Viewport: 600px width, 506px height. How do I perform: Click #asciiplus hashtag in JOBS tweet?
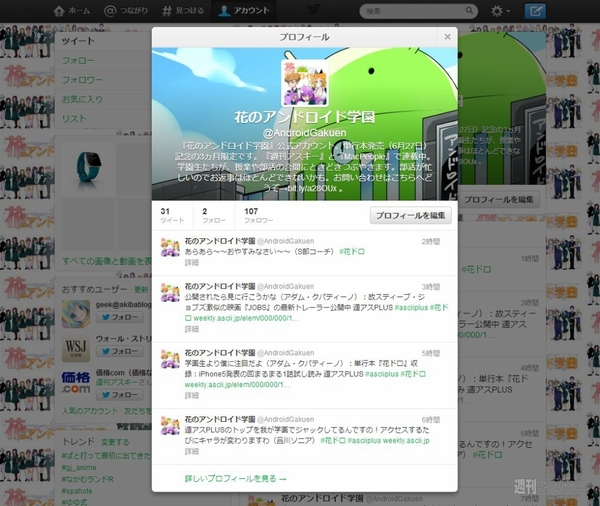pos(411,307)
